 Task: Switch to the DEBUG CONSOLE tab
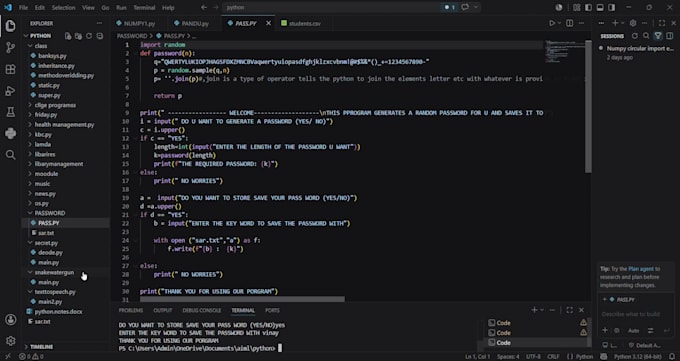(x=202, y=310)
